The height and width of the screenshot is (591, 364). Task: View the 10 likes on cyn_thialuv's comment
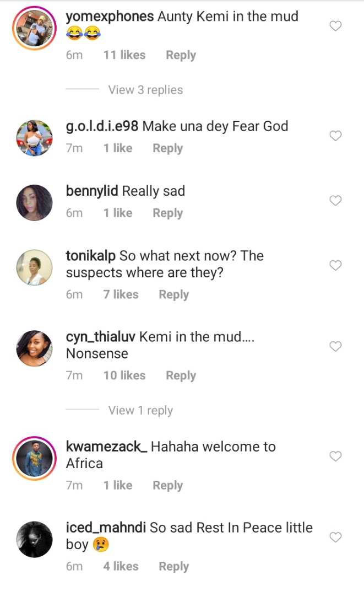pyautogui.click(x=124, y=375)
